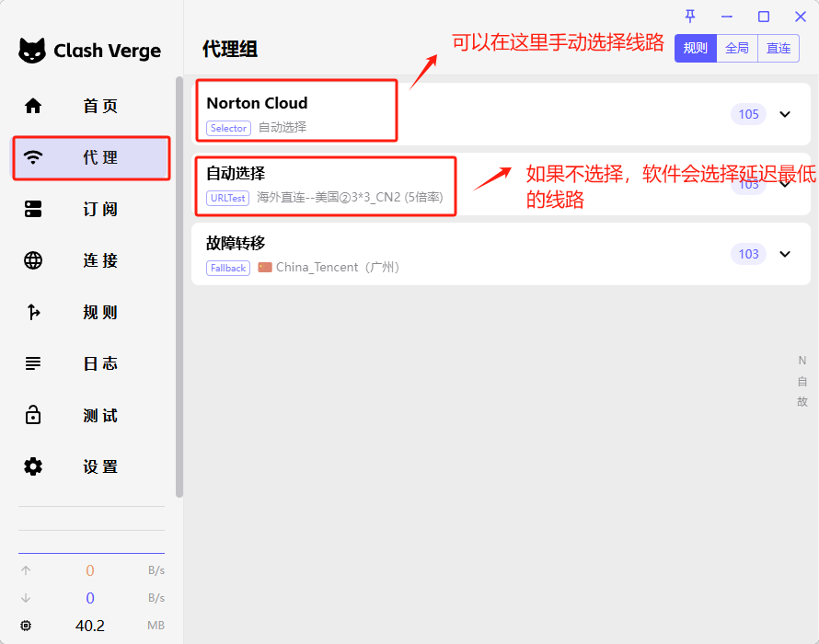The height and width of the screenshot is (644, 819).
Task: Click the padlock test icon
Action: click(x=33, y=416)
